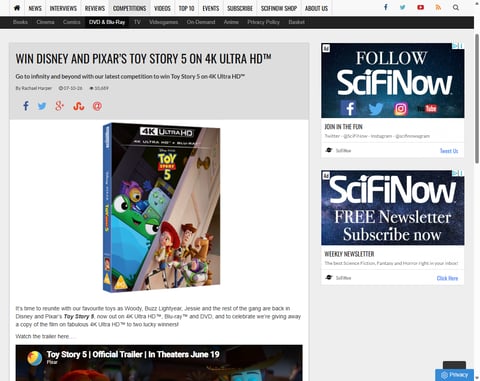This screenshot has height=381, width=480.
Task: Click the article date 07-10-26
Action: pyautogui.click(x=70, y=88)
